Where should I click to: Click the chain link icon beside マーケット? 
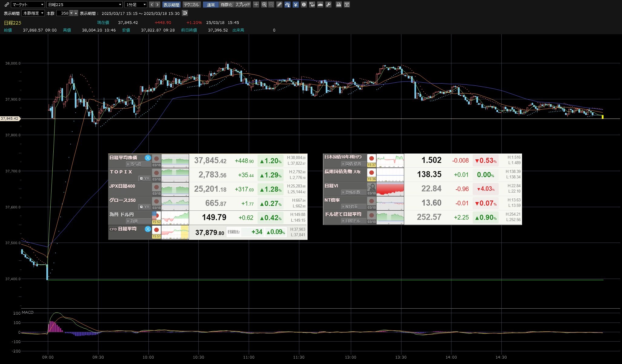(7, 5)
